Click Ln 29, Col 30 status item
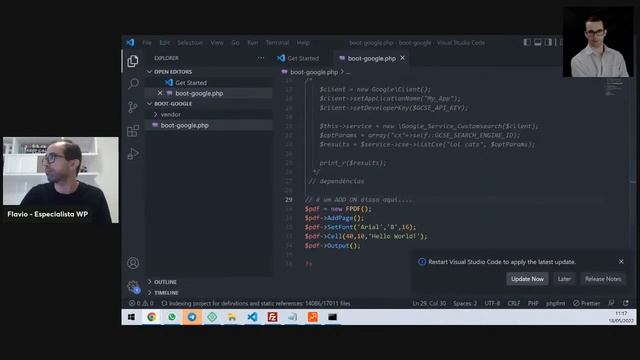The image size is (640, 360). click(429, 303)
